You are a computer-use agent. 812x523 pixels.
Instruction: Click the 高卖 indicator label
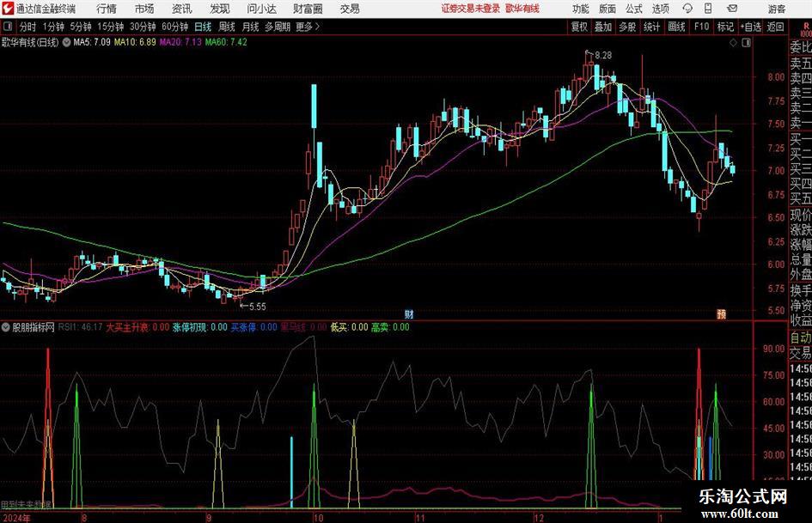click(390, 327)
